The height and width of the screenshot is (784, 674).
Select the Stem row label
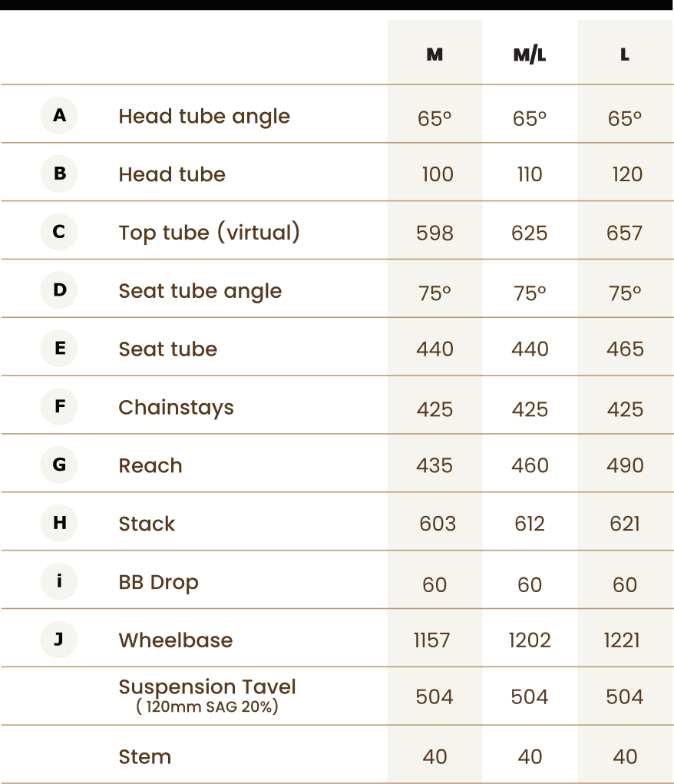point(145,756)
